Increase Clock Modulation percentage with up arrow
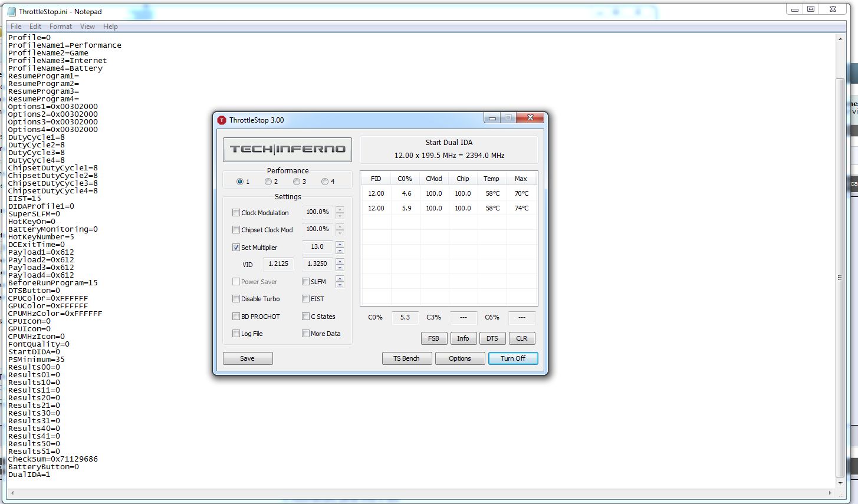Screen dimensions: 858x504 point(340,209)
